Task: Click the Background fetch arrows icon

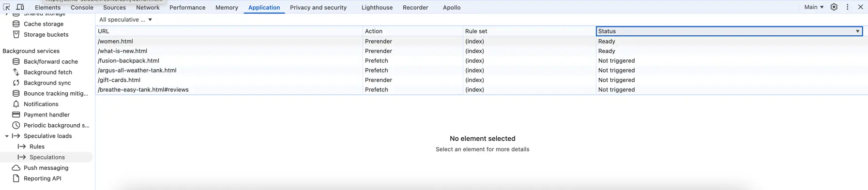Action: 16,72
